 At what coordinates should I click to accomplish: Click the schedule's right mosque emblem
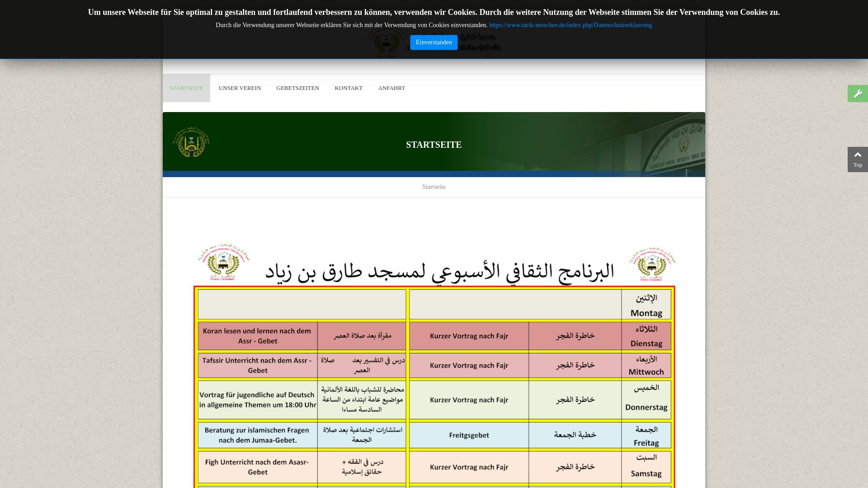[x=652, y=264]
